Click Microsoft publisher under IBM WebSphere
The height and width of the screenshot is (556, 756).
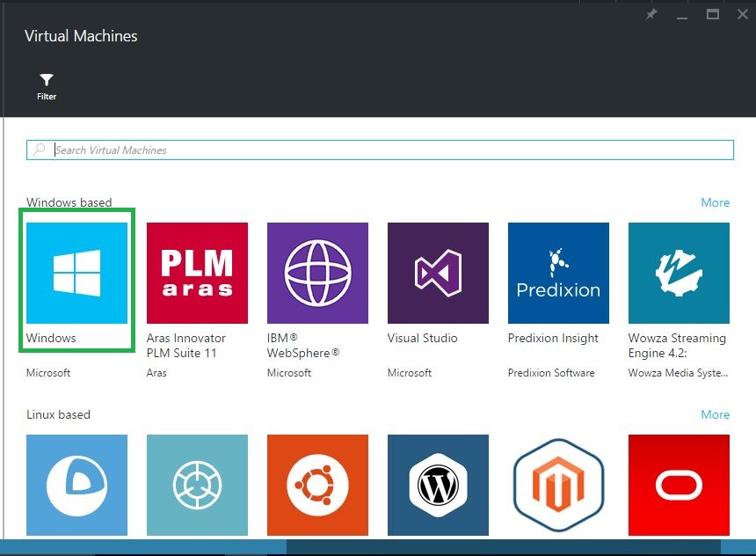click(289, 373)
